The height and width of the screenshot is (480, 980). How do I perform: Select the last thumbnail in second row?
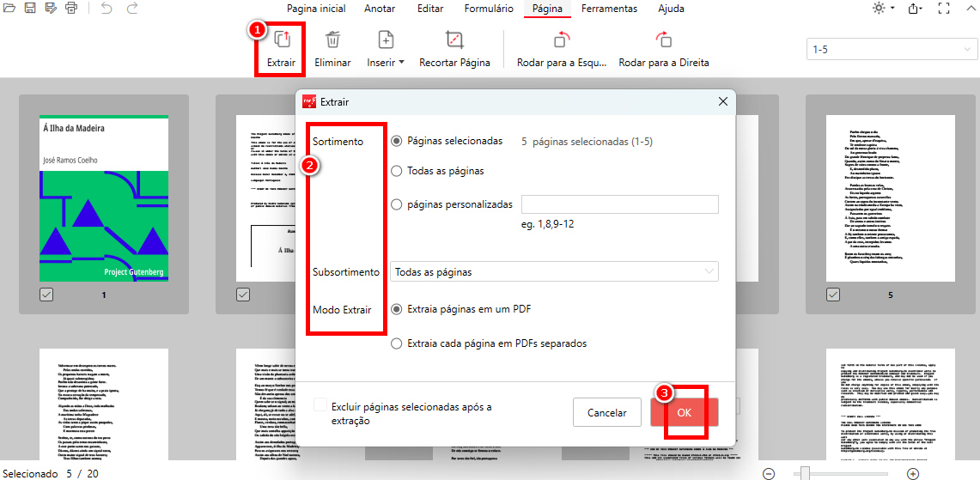890,405
